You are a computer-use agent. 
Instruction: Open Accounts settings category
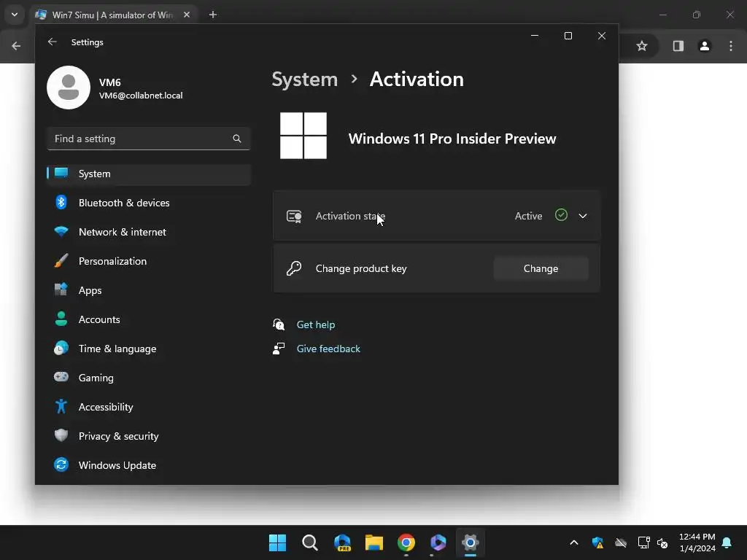coord(149,319)
